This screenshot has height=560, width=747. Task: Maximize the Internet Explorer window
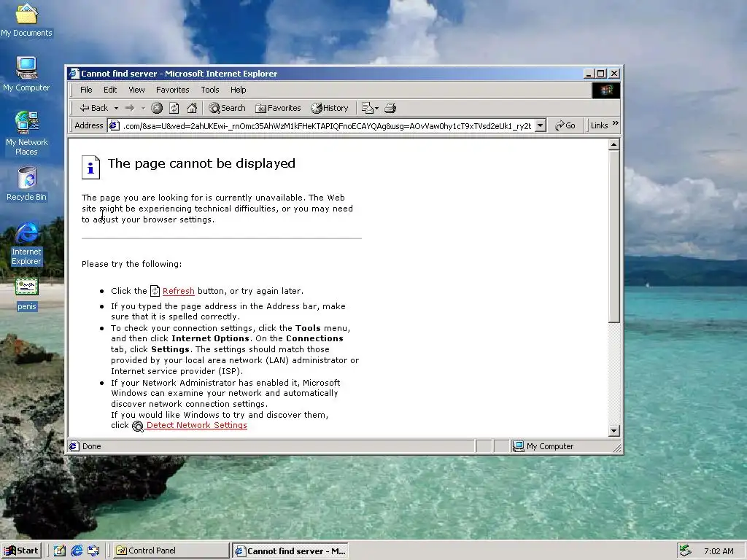pyautogui.click(x=601, y=74)
